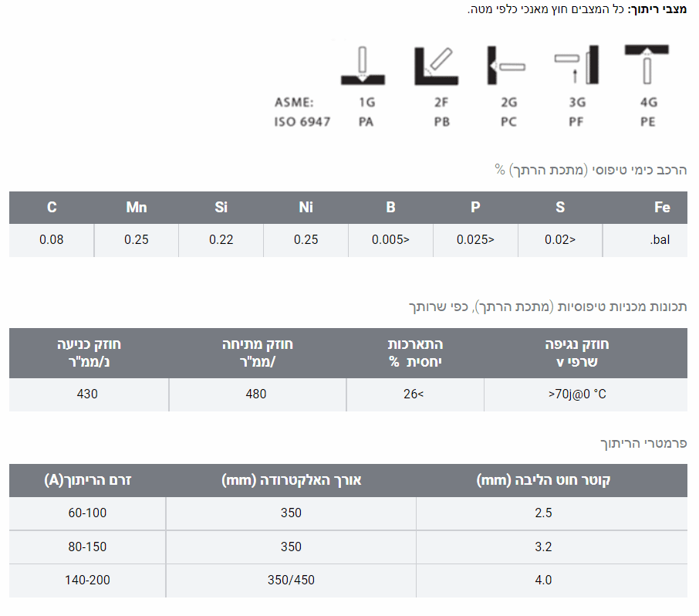Select the Fe column header
This screenshot has width=699, height=616.
coord(662,208)
